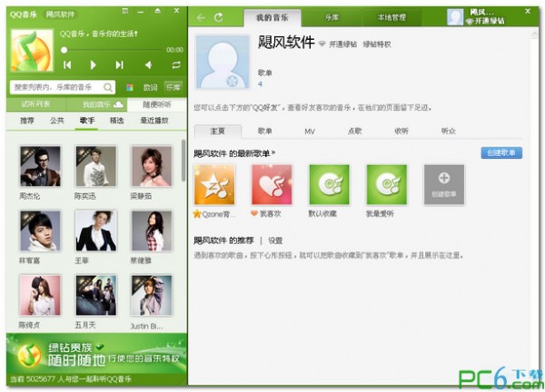Refresh the page with reload icon
545x392 pixels.
pos(219,17)
